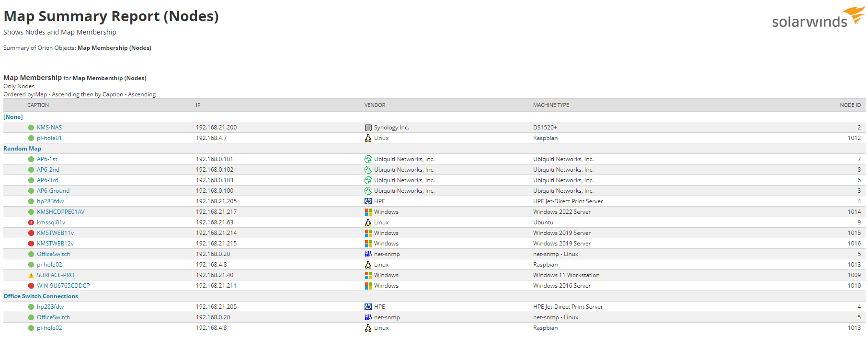Click the red down status icon beside KMSTWEB11v
Viewport: 868px width, 338px height.
[x=31, y=233]
